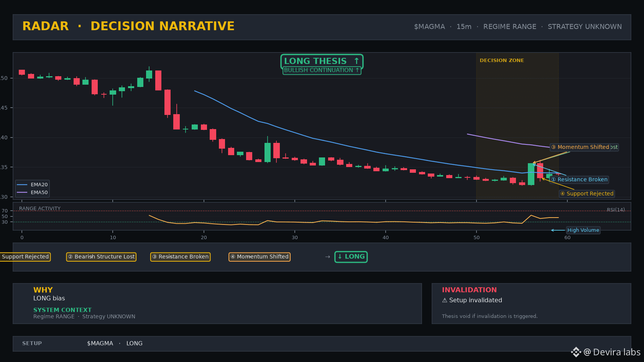644x362 pixels.
Task: Click the Thesis void if invalidation is triggered note
Action: coord(490,316)
